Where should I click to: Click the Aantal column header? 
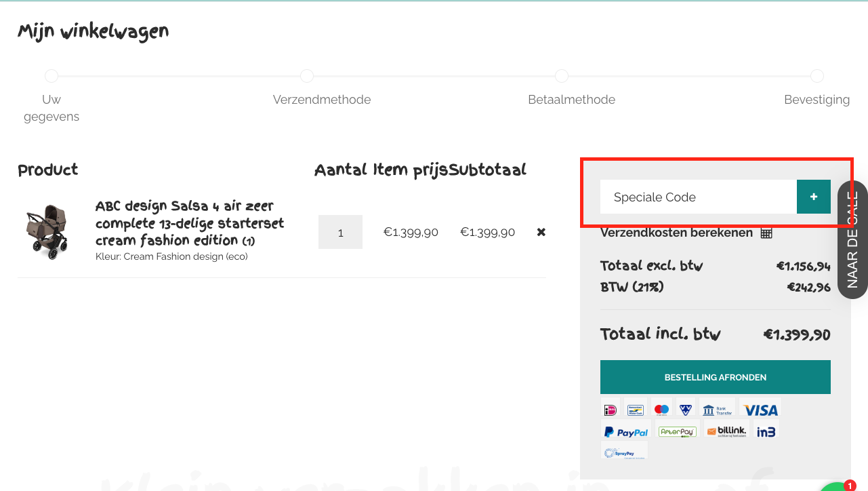[x=341, y=170]
